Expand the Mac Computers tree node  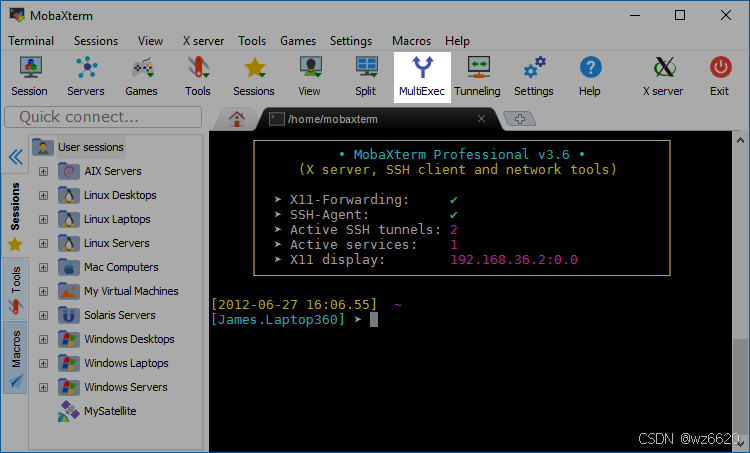click(44, 267)
